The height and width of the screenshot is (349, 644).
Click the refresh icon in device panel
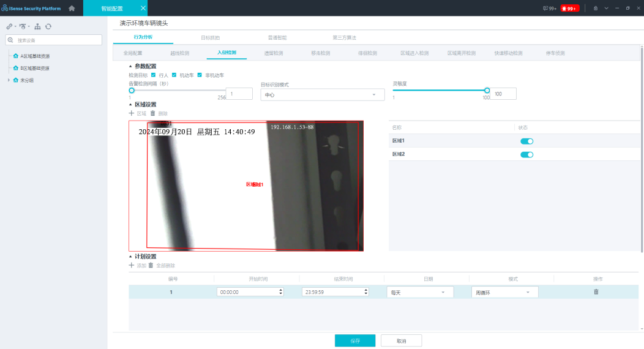pos(48,26)
